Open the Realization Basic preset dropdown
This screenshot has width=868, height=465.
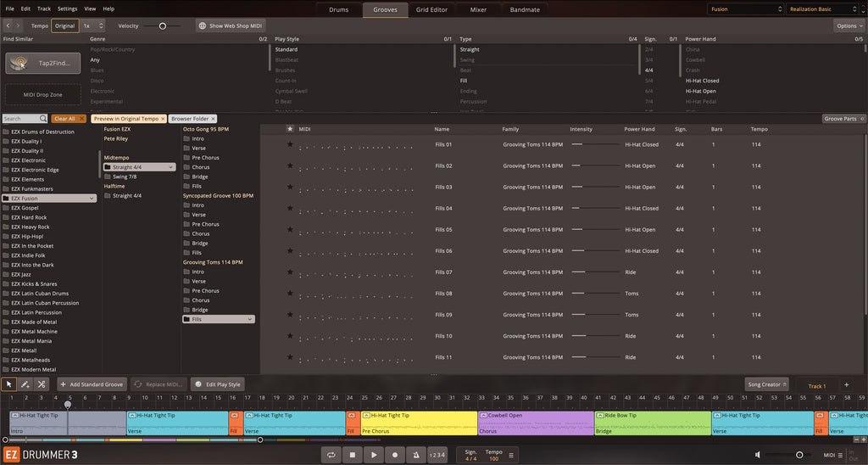tap(821, 9)
